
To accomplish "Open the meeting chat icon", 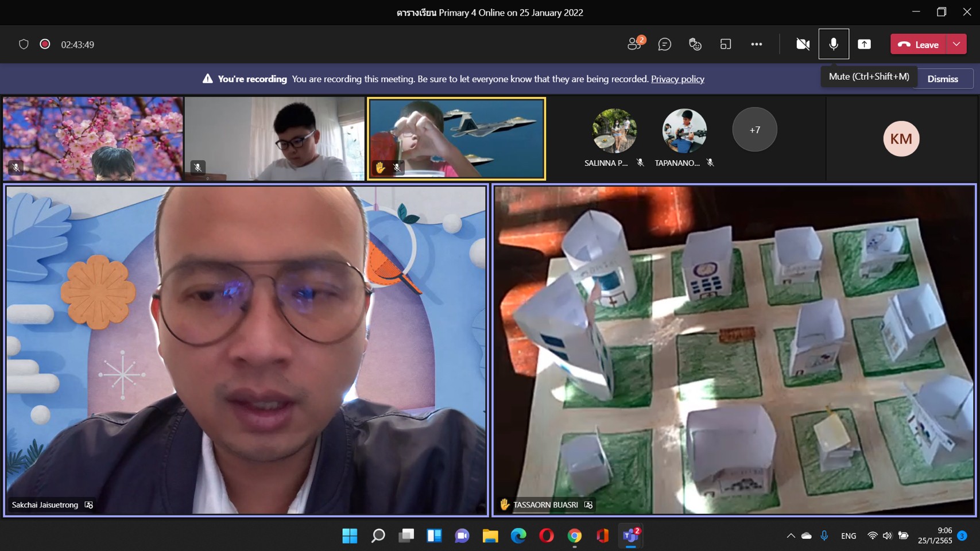I will point(665,44).
